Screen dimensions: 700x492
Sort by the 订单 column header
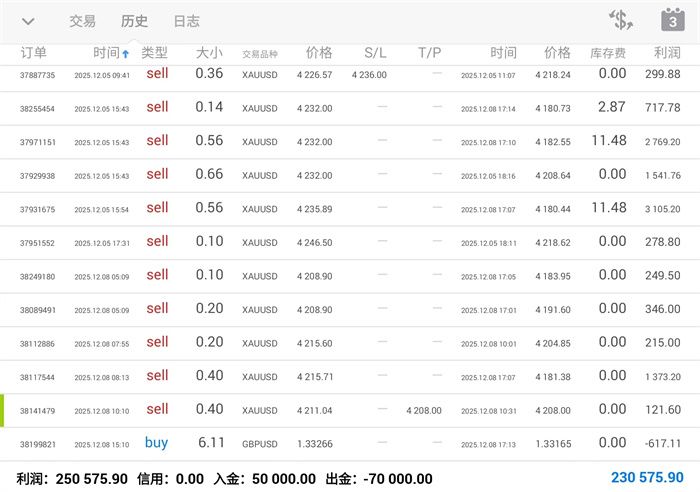(x=33, y=53)
